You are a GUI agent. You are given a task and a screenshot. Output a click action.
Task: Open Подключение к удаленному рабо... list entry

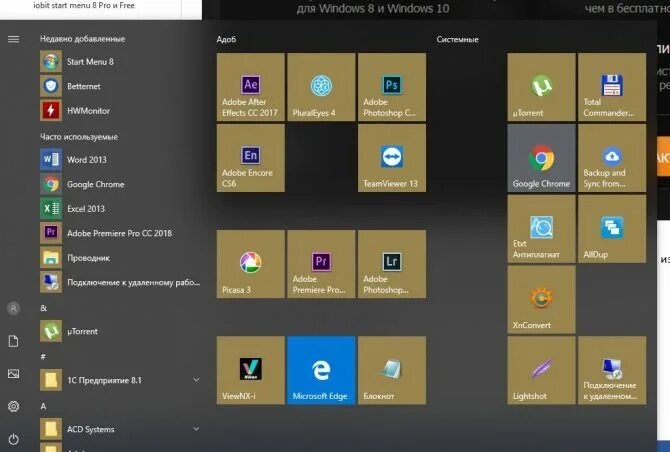(x=120, y=282)
